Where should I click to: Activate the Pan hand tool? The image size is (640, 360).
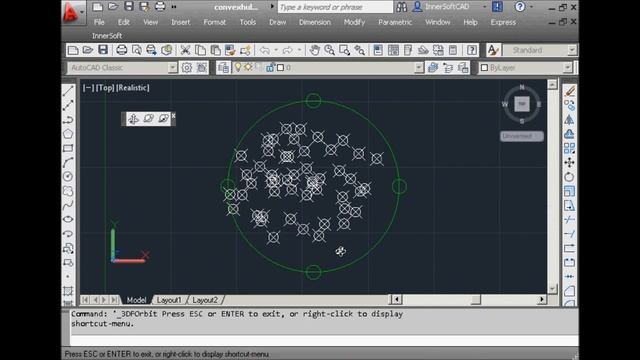pyautogui.click(x=314, y=50)
